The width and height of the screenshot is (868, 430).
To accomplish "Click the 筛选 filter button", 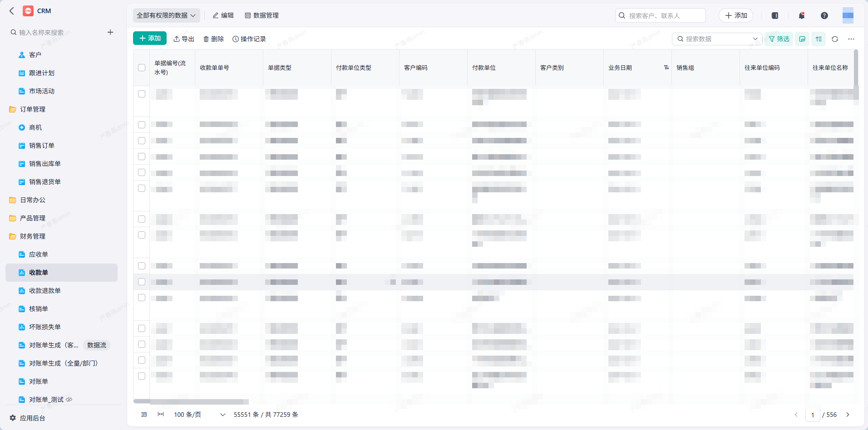I will click(x=779, y=39).
